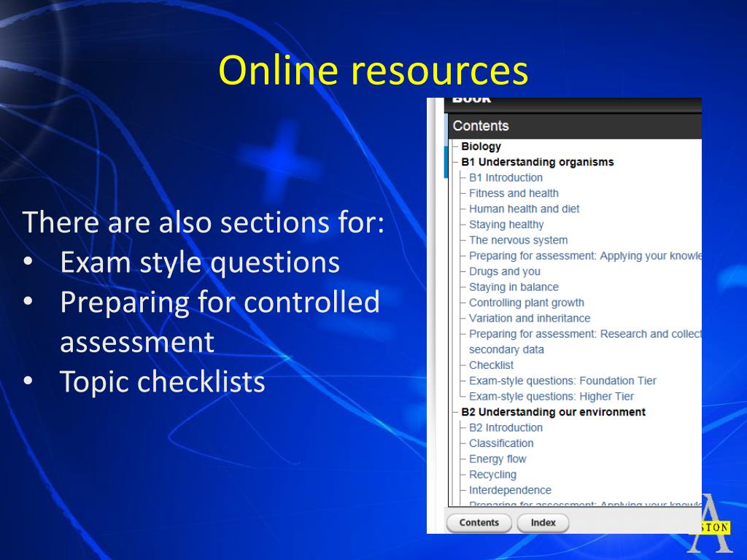Open The nervous system section

[519, 241]
